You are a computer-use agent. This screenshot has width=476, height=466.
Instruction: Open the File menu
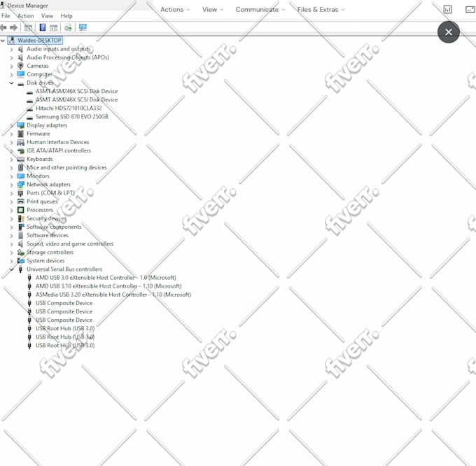pyautogui.click(x=6, y=16)
